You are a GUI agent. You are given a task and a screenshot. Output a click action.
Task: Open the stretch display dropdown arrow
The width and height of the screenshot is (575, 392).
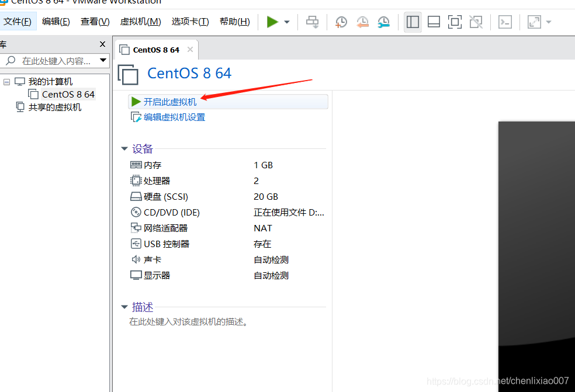click(x=549, y=22)
